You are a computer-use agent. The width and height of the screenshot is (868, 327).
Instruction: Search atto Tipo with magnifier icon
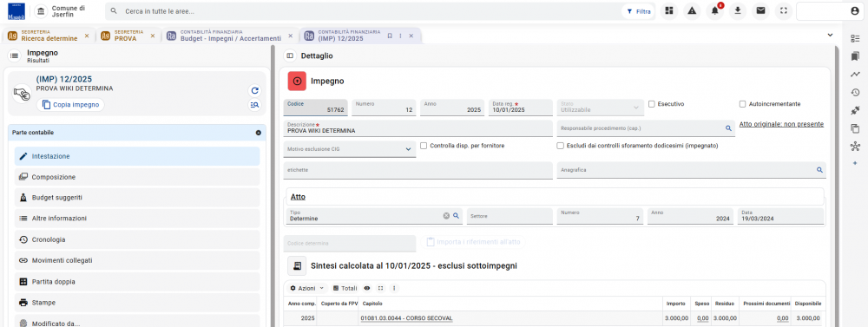457,216
